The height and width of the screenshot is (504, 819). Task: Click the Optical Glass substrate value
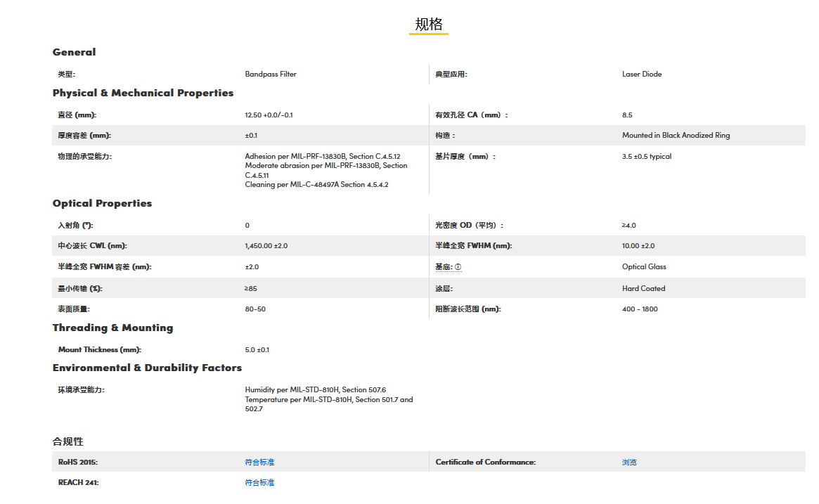coord(644,267)
